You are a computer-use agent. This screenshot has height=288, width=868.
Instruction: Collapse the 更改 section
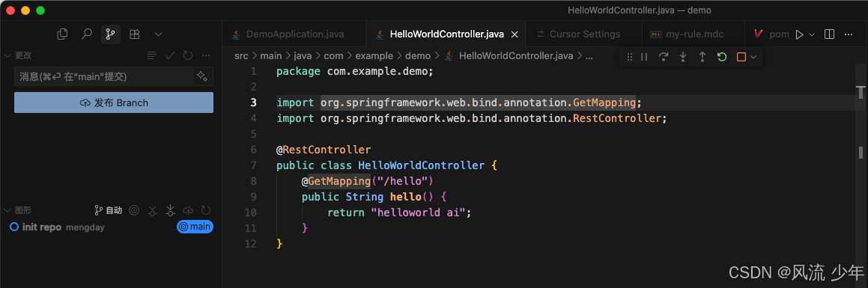point(7,55)
